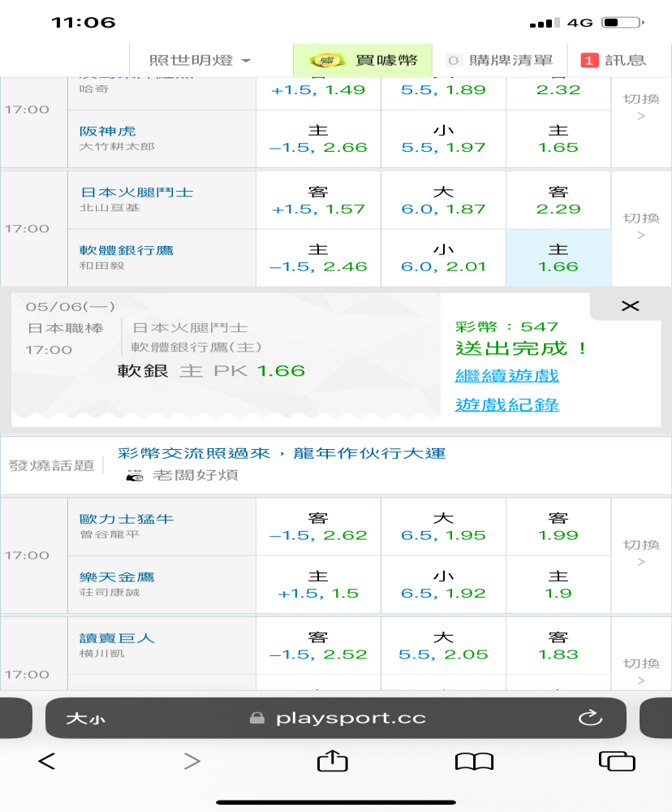Select 小 6.0, 2.01 under option

click(x=444, y=258)
